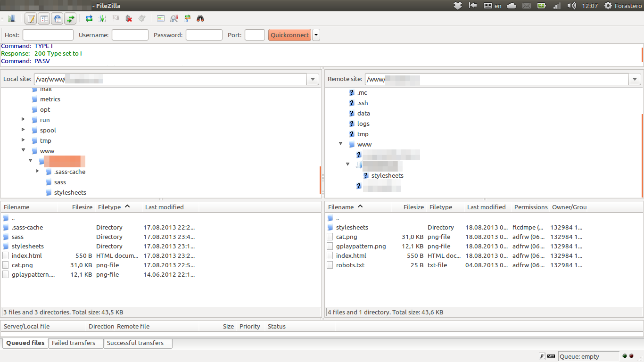Select stylesheets folder in remote tree
644x362 pixels.
pyautogui.click(x=388, y=175)
